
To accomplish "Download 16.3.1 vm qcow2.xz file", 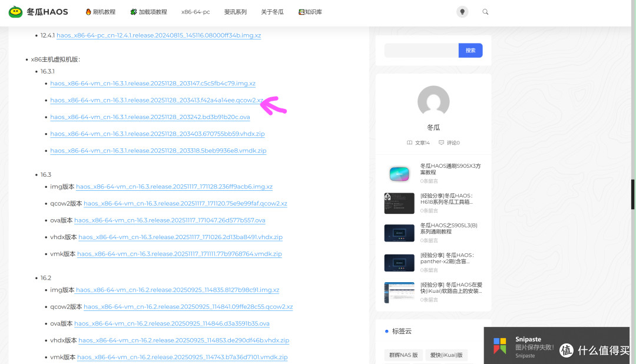I will coord(157,100).
